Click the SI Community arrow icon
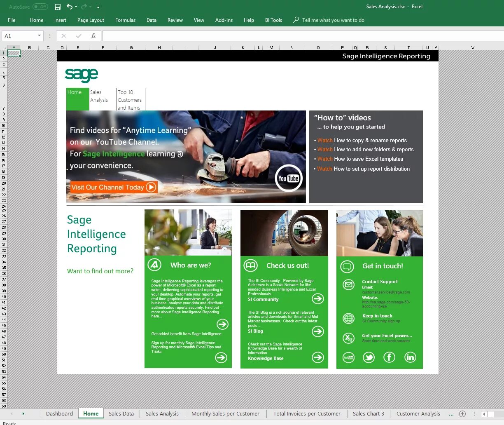 click(318, 298)
